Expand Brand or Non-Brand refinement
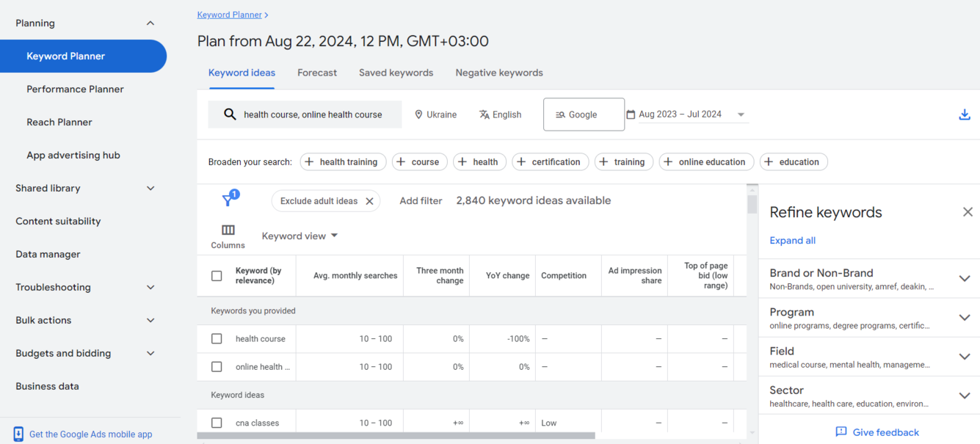Image resolution: width=980 pixels, height=444 pixels. click(965, 279)
